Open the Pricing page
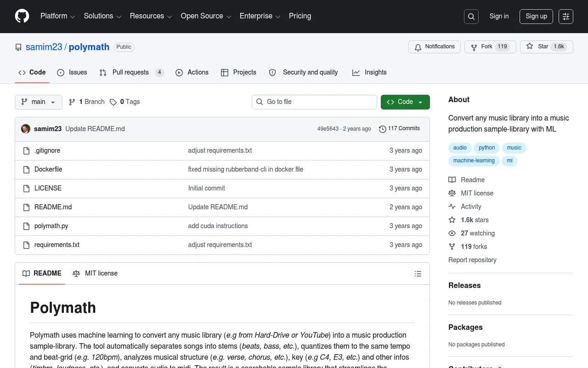The height and width of the screenshot is (368, 588). tap(300, 16)
